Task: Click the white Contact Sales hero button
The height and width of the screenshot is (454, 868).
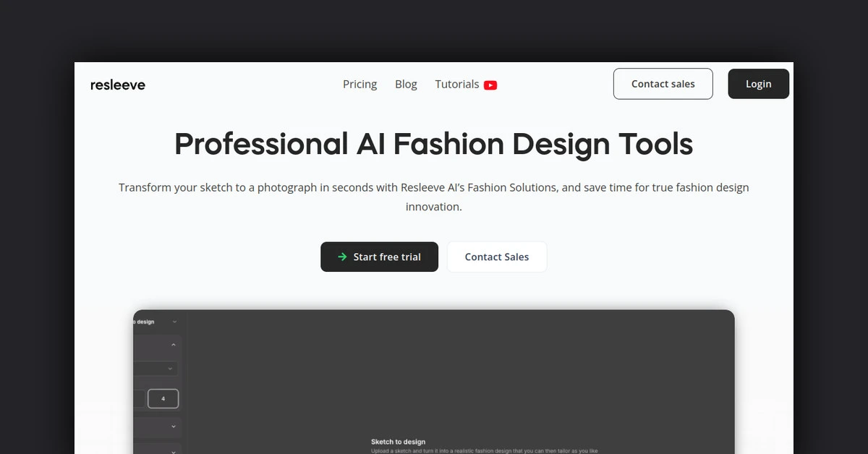Action: (496, 257)
